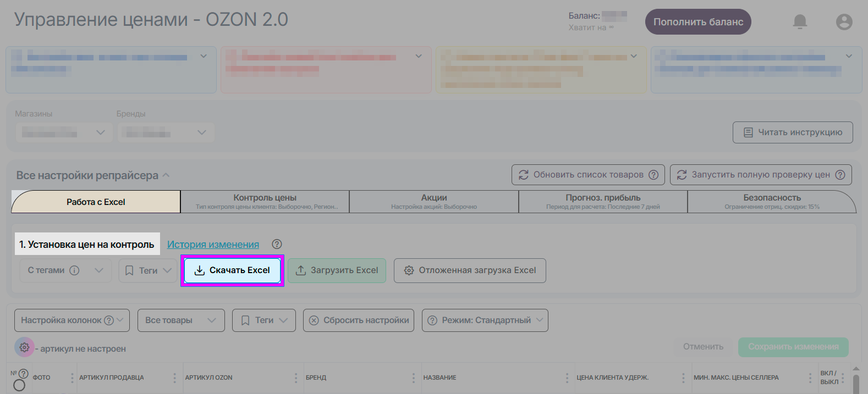Open БРЕНД column menu dots
The image size is (868, 394).
[413, 378]
